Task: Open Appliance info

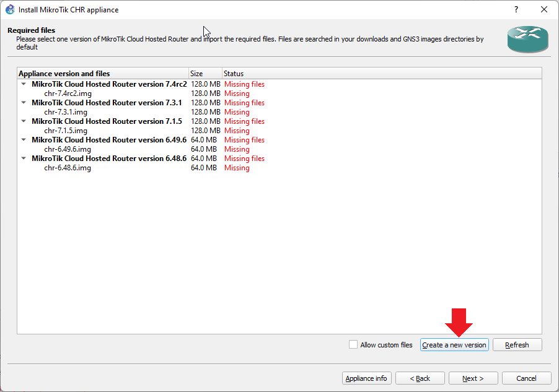Action: pos(365,378)
